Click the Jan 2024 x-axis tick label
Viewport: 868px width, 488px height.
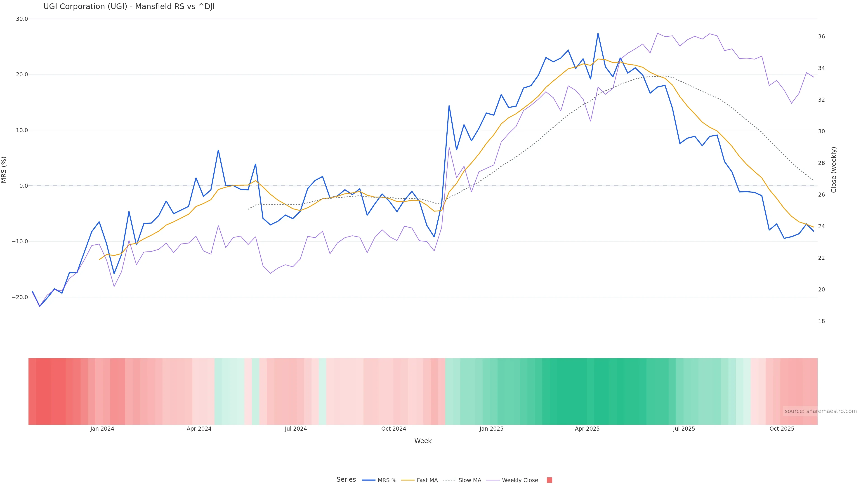coord(102,429)
